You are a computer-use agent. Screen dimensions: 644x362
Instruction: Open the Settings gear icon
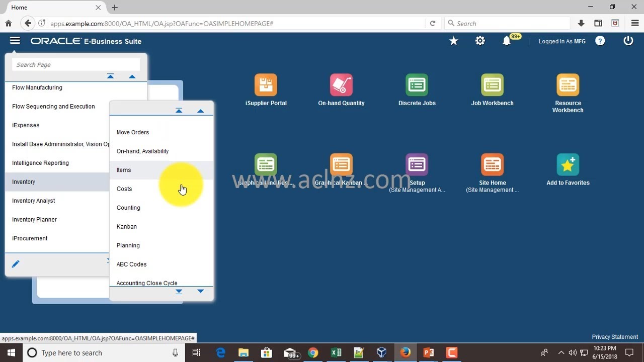tap(480, 41)
